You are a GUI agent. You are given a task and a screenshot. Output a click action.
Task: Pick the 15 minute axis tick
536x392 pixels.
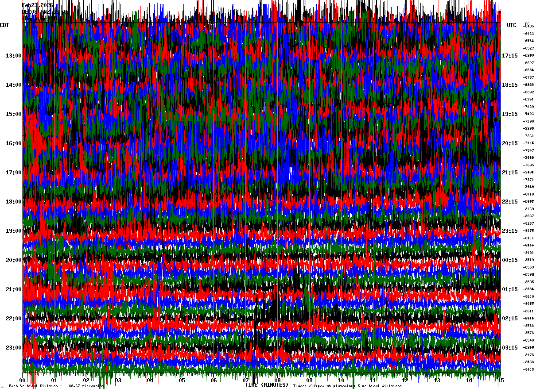coord(500,380)
